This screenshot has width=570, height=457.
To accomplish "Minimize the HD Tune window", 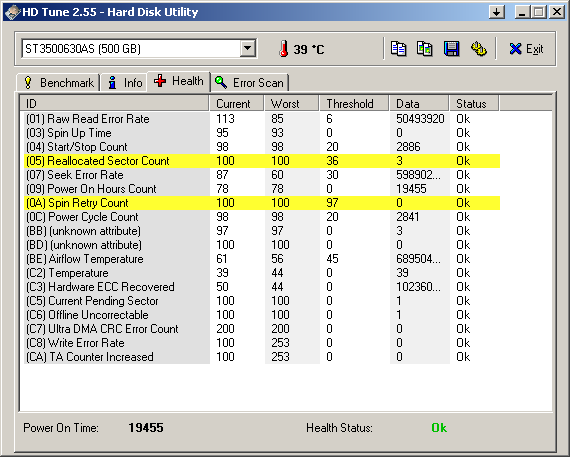I will [x=522, y=12].
